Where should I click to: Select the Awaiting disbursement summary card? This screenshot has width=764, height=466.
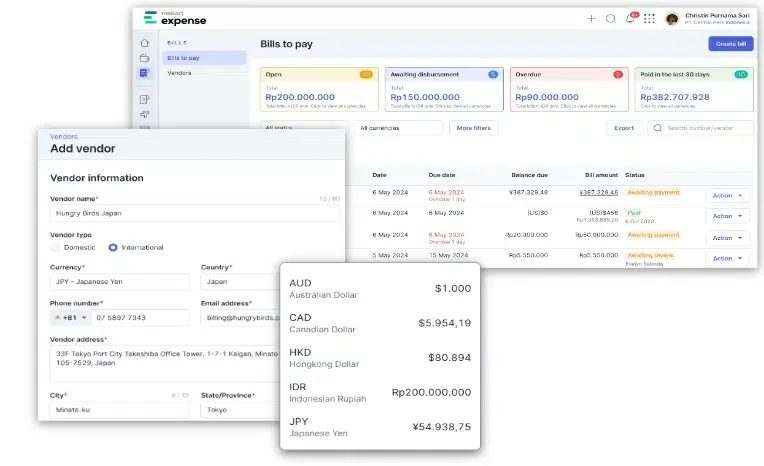pos(444,89)
